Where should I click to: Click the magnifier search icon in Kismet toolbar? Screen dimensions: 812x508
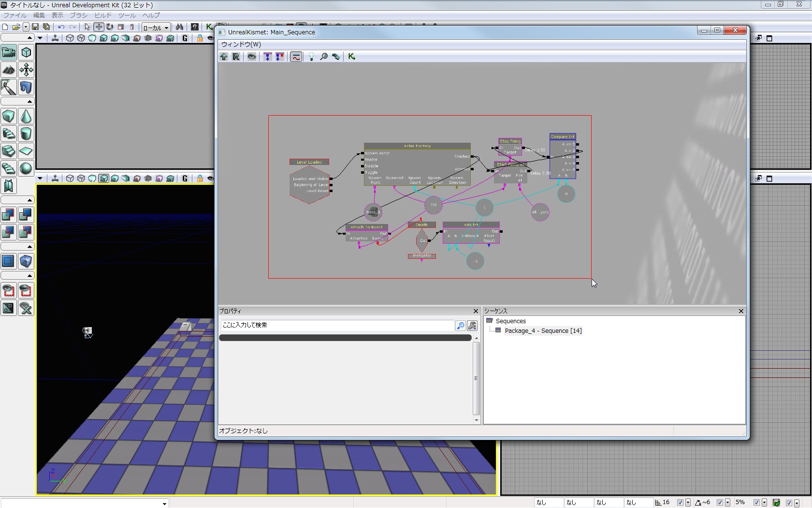pyautogui.click(x=324, y=57)
